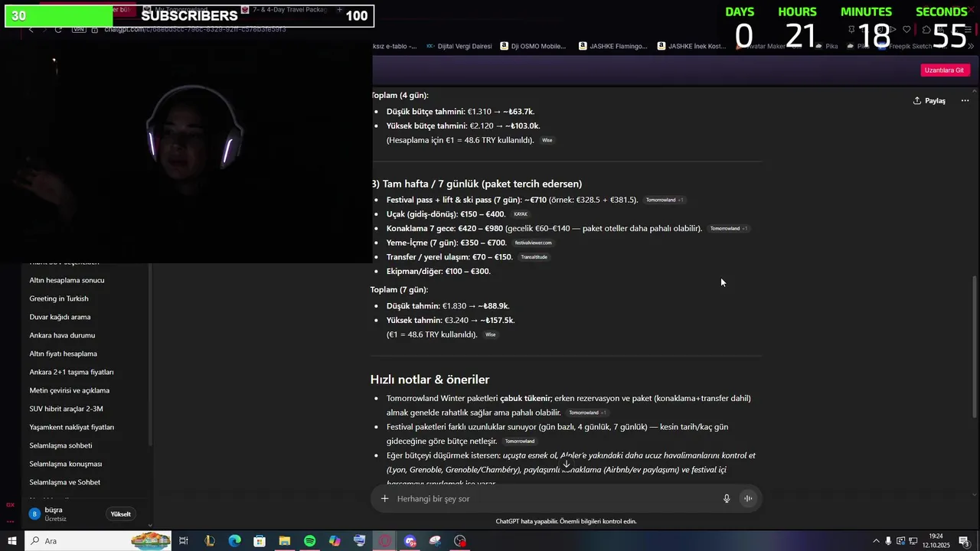Open Wise source chip under 7 gün total

click(490, 334)
